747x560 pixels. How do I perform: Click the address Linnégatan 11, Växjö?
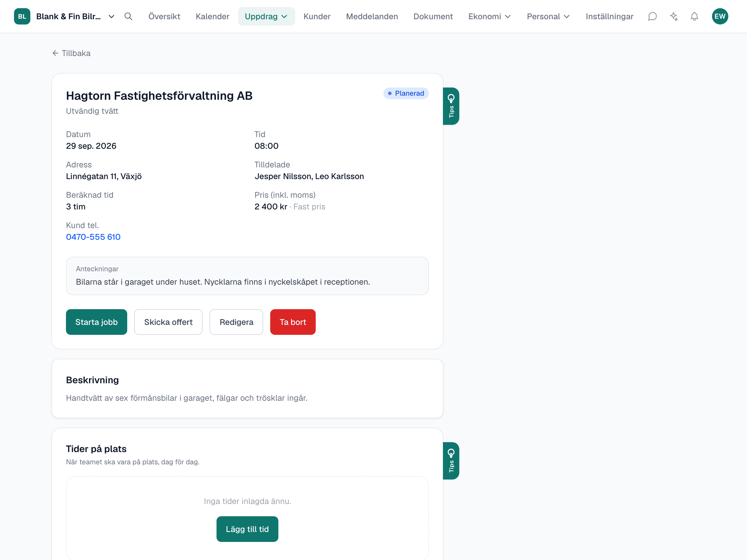pos(104,176)
